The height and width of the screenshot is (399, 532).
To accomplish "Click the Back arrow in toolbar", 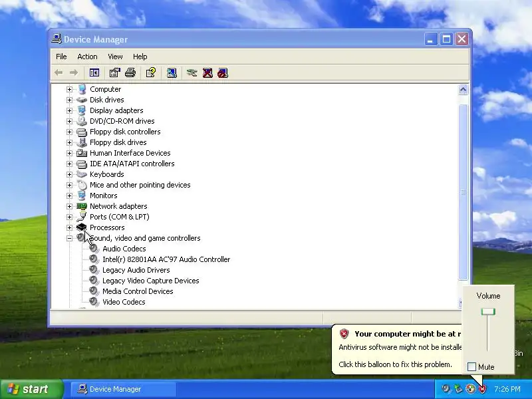I will (x=59, y=72).
